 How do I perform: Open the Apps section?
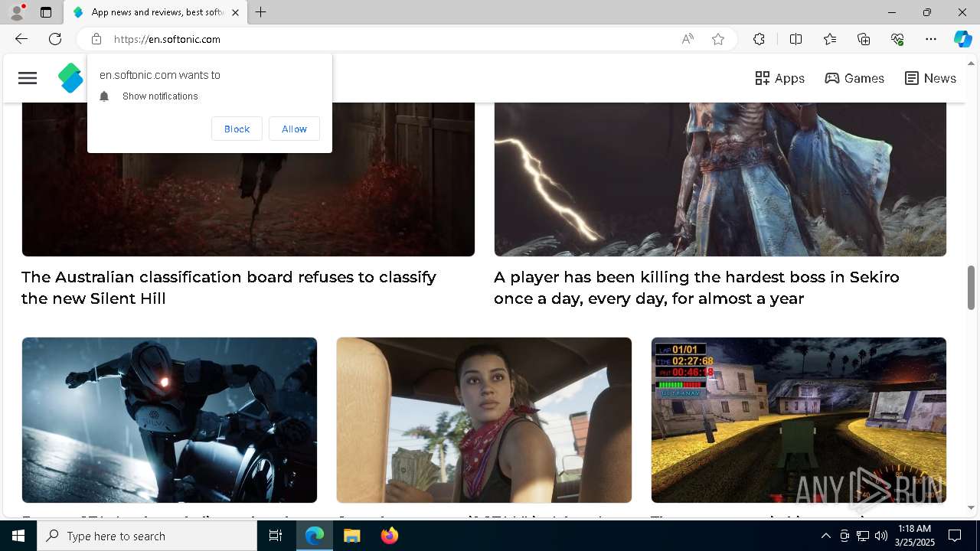[x=779, y=78]
